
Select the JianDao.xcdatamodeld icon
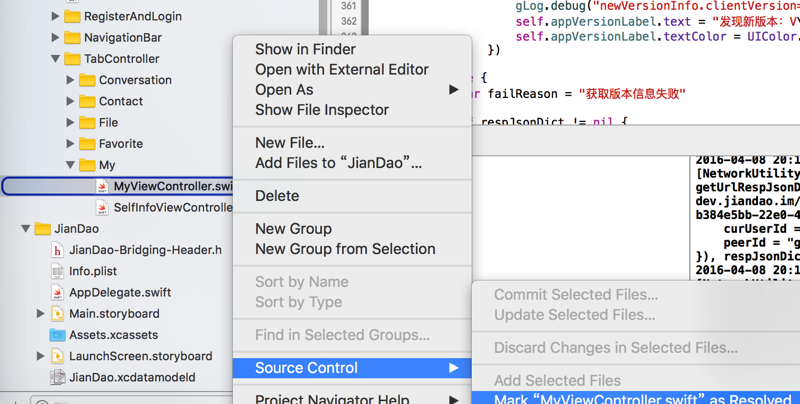[58, 377]
